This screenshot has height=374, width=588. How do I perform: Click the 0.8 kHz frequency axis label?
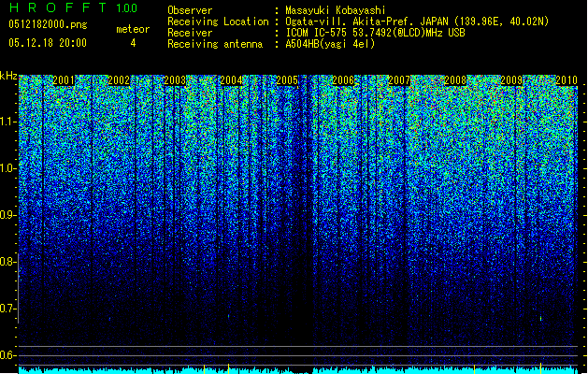coord(8,262)
